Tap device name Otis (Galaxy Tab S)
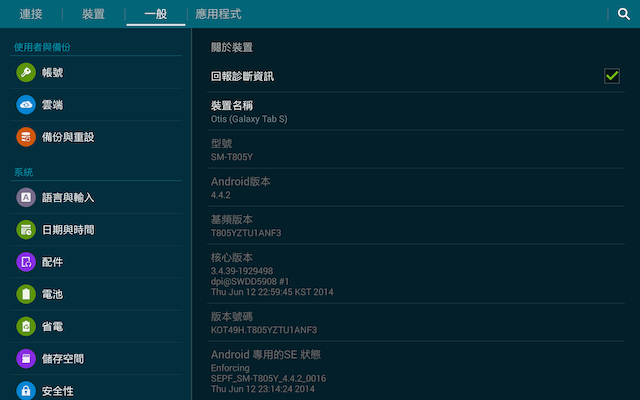Image resolution: width=640 pixels, height=400 pixels. pyautogui.click(x=249, y=119)
